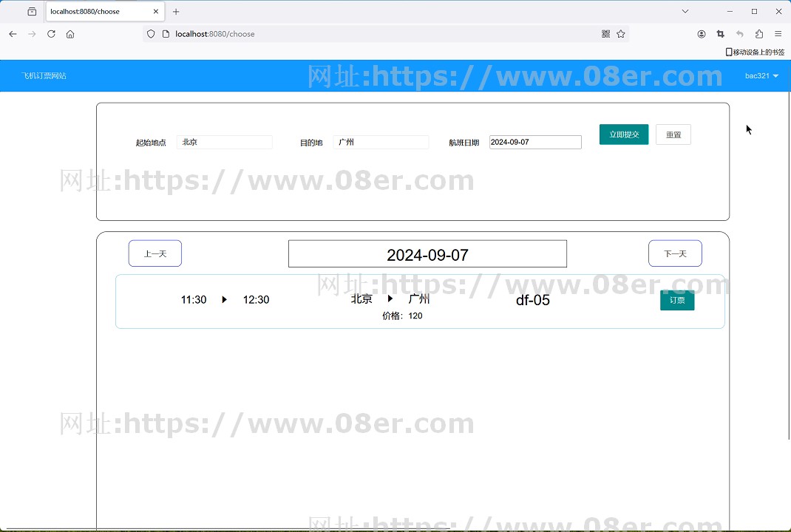Click the 2024-09-07 date display box
791x532 pixels.
click(x=427, y=253)
